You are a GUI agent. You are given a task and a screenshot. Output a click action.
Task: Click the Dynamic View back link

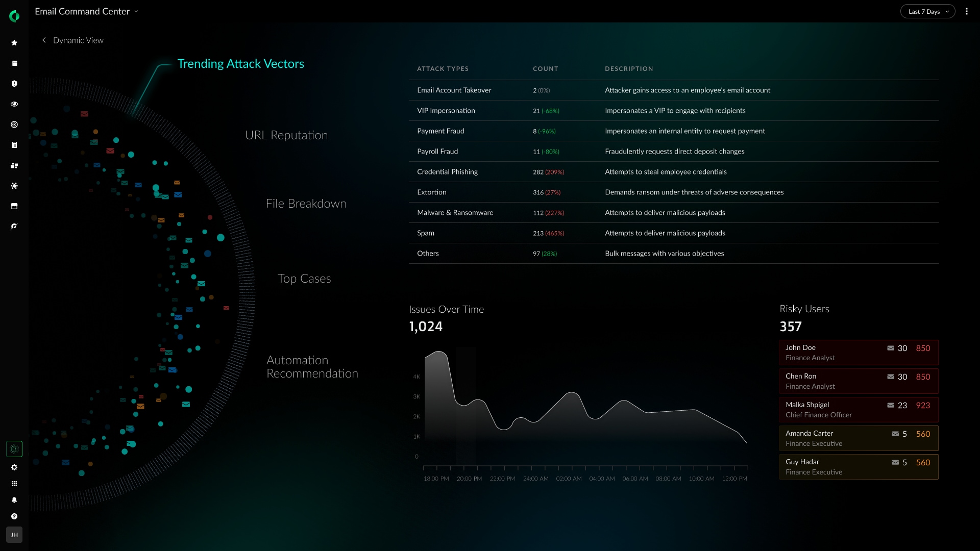click(78, 40)
